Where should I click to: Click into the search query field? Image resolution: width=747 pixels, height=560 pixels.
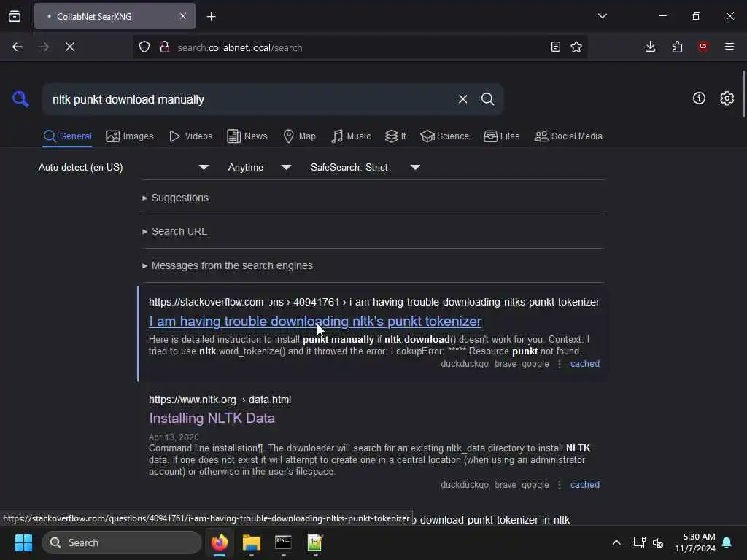pyautogui.click(x=248, y=99)
